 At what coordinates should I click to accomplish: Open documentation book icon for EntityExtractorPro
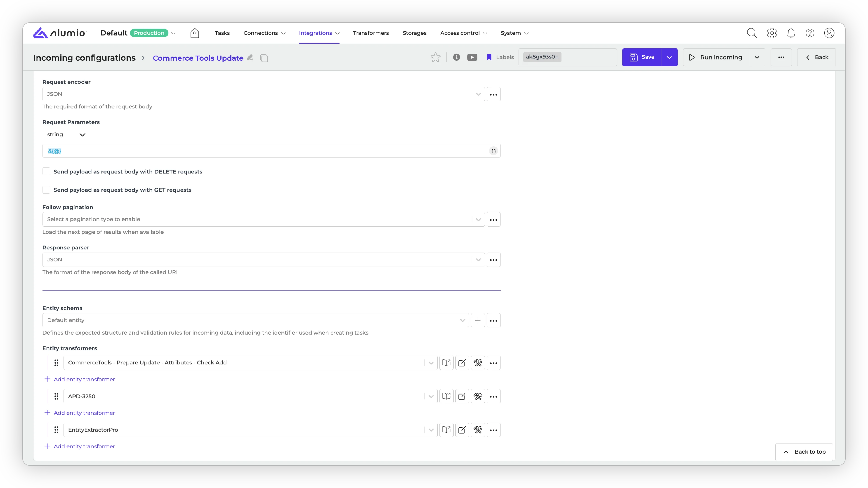[x=446, y=430]
